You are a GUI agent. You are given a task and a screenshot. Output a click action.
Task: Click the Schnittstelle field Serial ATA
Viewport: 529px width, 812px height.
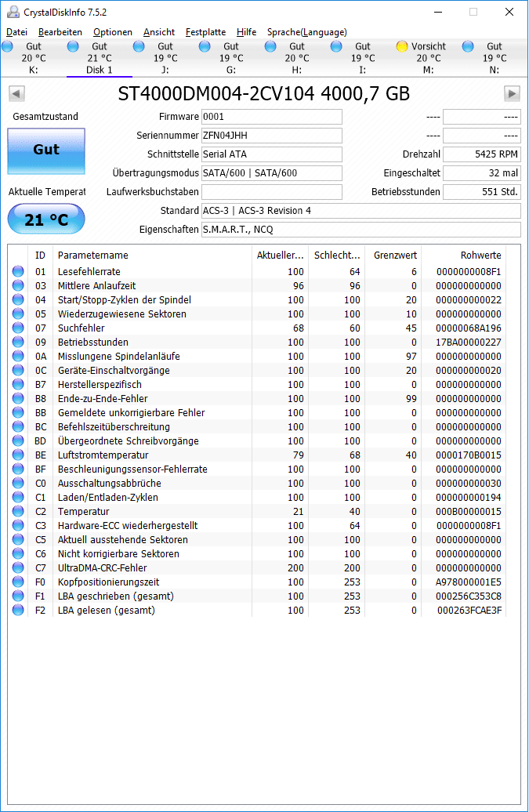272,154
